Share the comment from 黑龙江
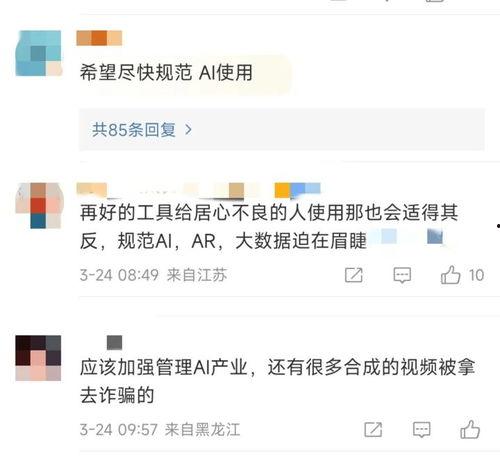This screenshot has height=460, width=500. point(373,429)
